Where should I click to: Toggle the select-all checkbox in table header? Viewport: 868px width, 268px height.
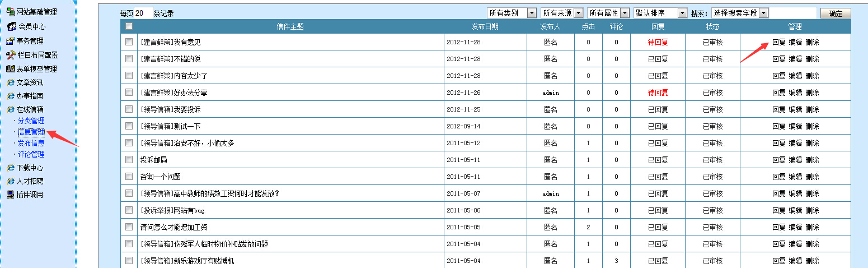(129, 26)
